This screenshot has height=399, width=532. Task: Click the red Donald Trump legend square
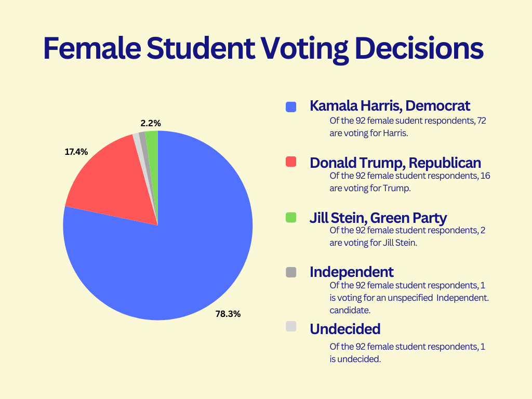click(291, 162)
